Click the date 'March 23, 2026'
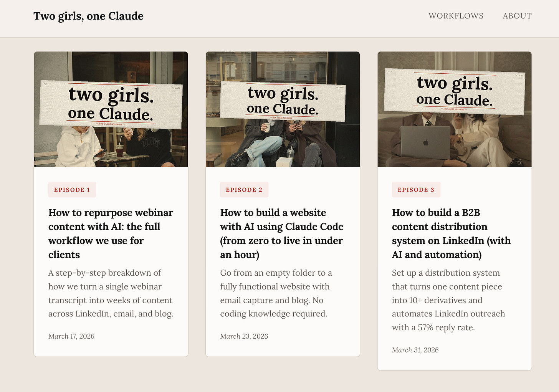The image size is (559, 392). click(x=244, y=336)
